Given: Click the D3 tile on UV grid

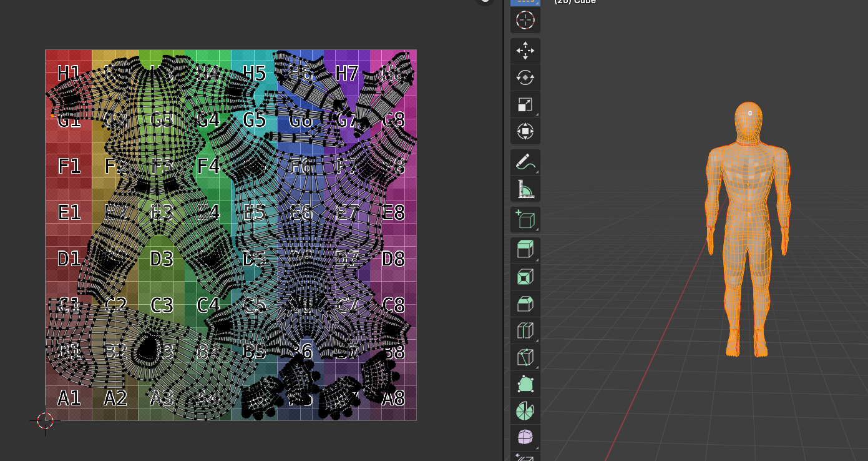Looking at the screenshot, I should (x=162, y=259).
